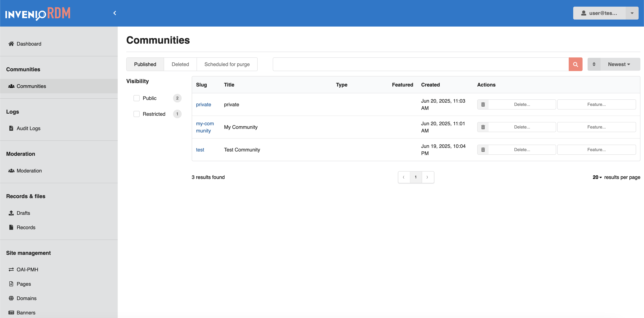Click the user avatar icon in header
644x318 pixels.
coord(583,13)
